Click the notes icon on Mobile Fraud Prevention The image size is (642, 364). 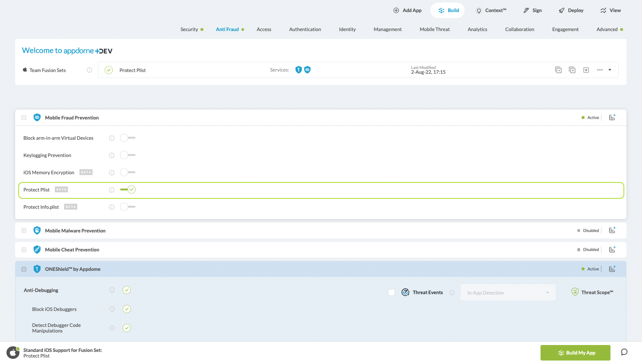click(x=612, y=117)
